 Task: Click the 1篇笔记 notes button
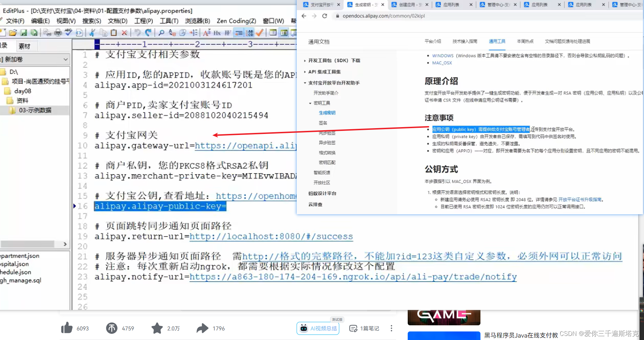click(x=364, y=328)
